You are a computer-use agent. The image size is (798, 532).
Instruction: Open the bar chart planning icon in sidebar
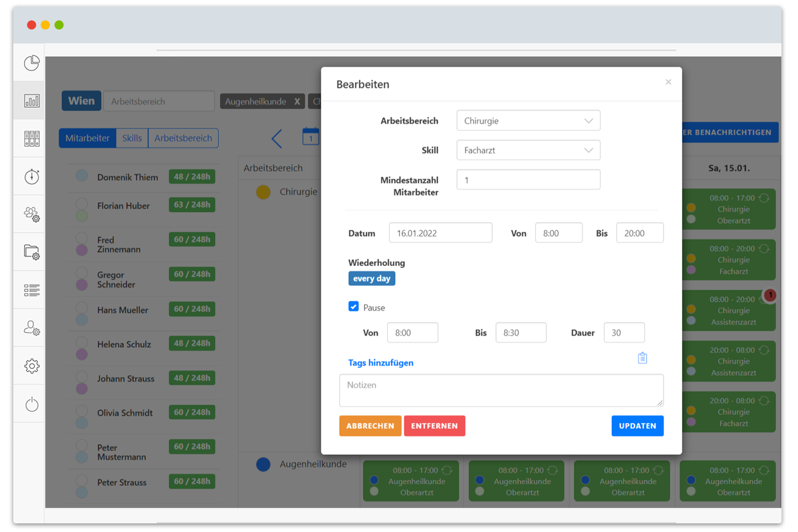32,101
